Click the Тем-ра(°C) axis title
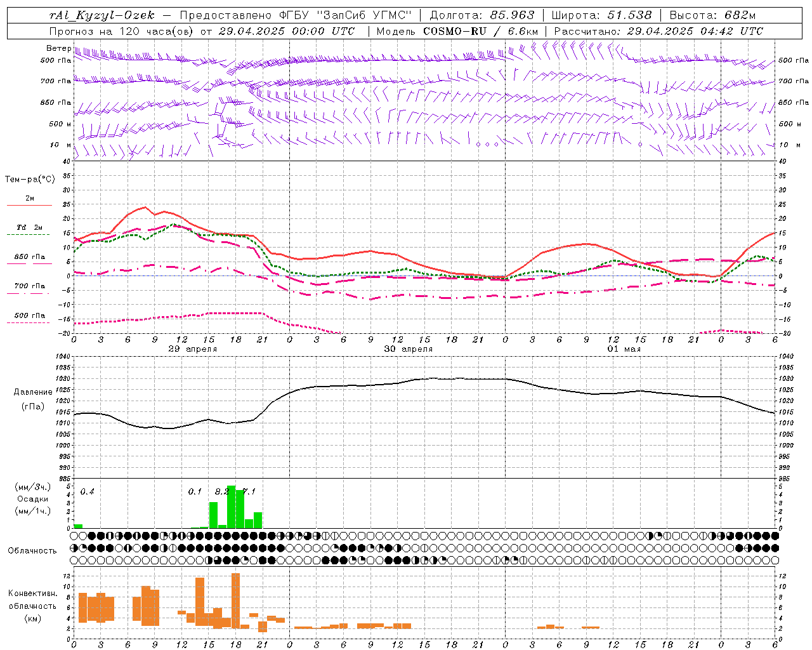Image resolution: width=812 pixels, height=650 pixels. click(x=30, y=180)
